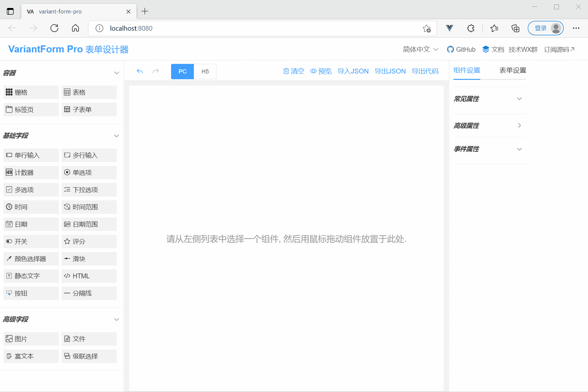
Task: Select the 多选项 checkbox widget
Action: click(31, 190)
